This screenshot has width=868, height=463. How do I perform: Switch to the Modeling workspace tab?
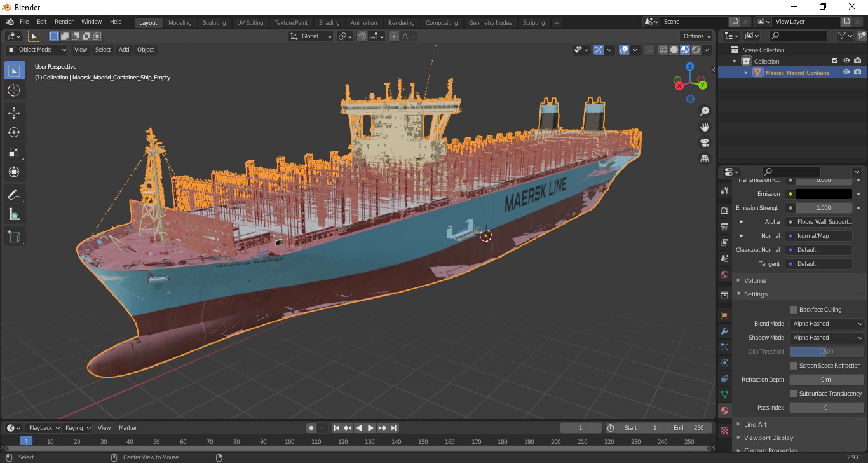(x=180, y=23)
